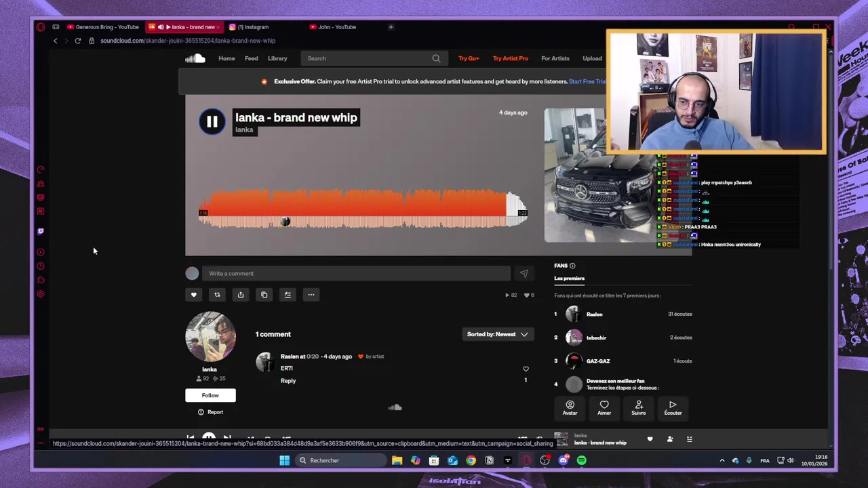
Task: Like current track in bottom player
Action: pyautogui.click(x=650, y=439)
